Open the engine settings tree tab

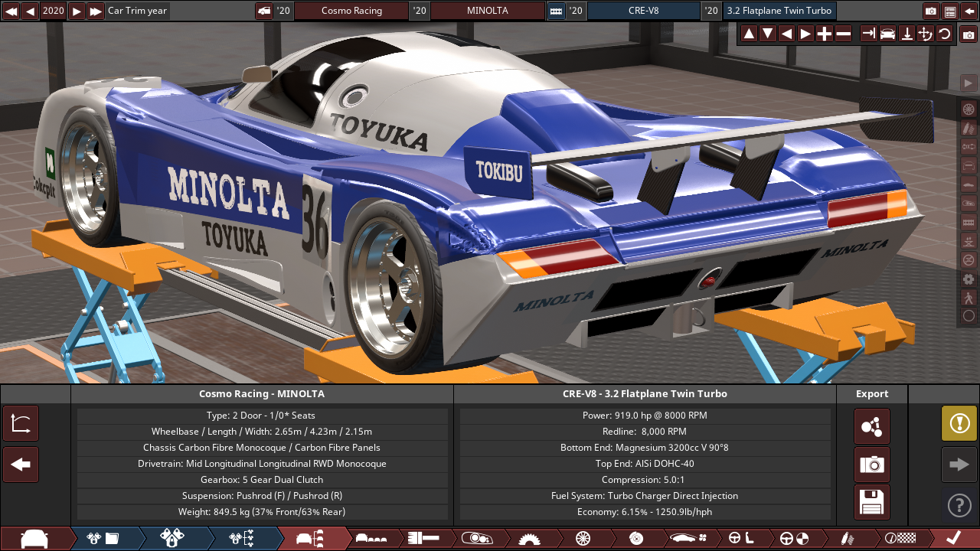click(241, 539)
